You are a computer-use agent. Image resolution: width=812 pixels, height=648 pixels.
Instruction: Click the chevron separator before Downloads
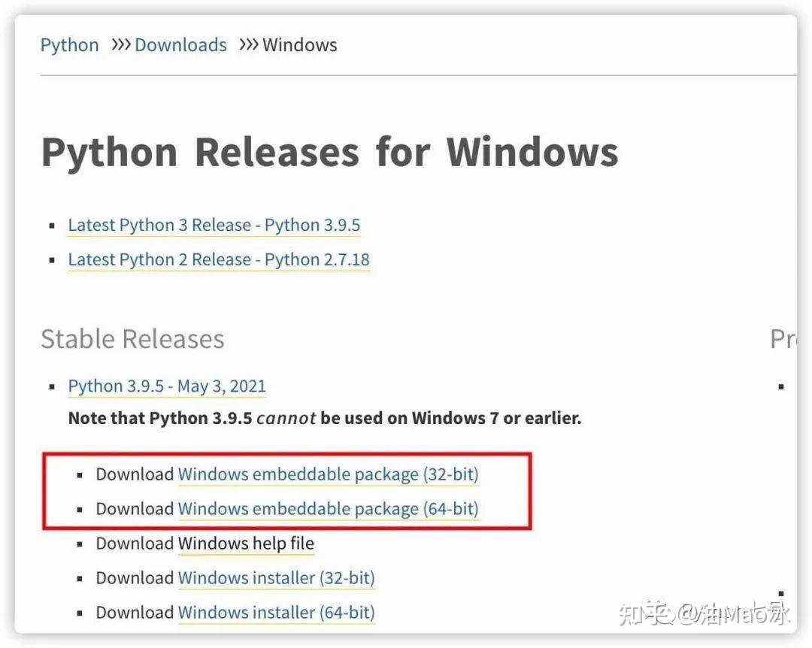(x=120, y=44)
